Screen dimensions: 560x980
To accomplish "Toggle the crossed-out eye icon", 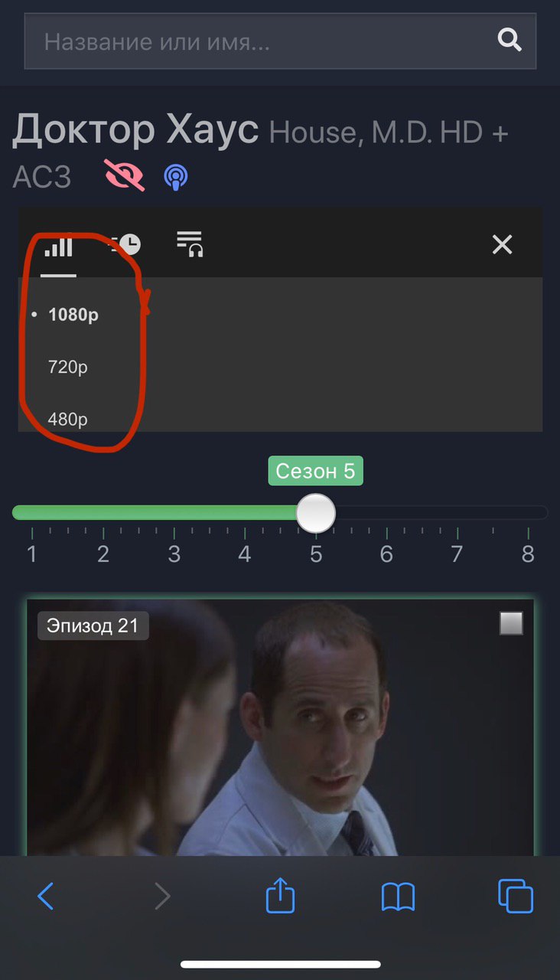I will click(x=124, y=177).
